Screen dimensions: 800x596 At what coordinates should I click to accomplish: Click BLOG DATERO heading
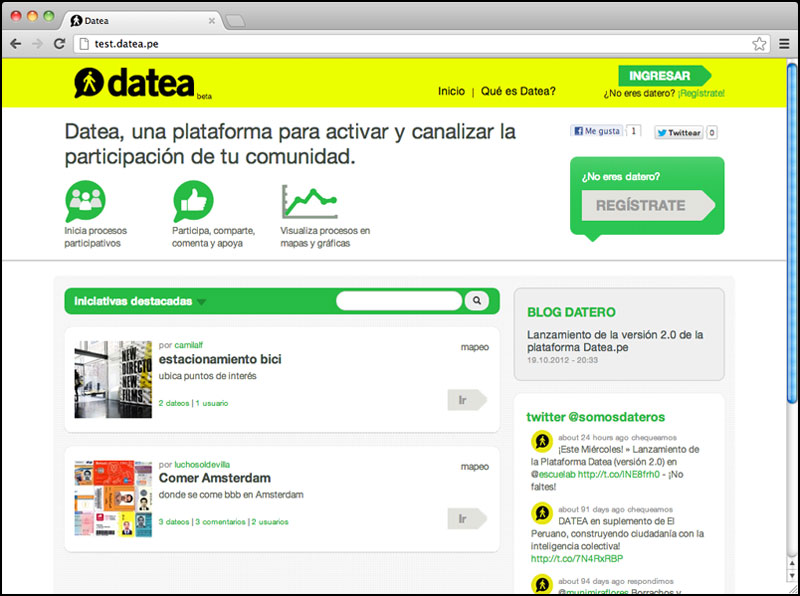tap(571, 312)
